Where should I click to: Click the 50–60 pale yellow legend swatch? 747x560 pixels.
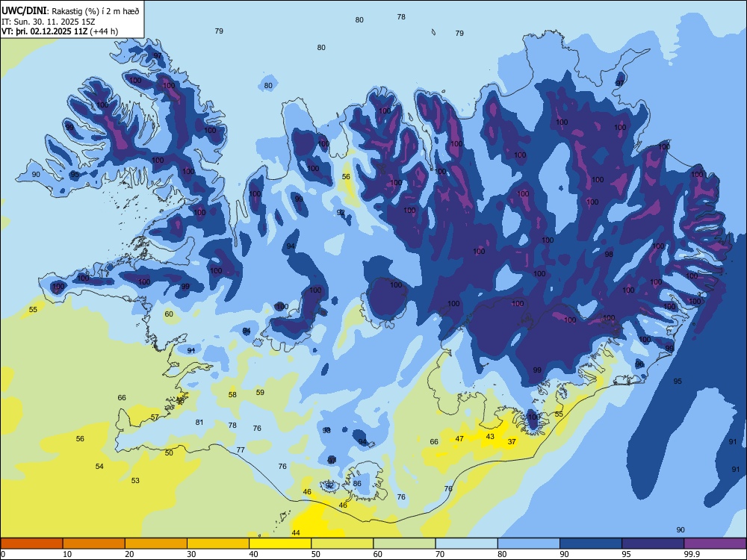(x=342, y=544)
